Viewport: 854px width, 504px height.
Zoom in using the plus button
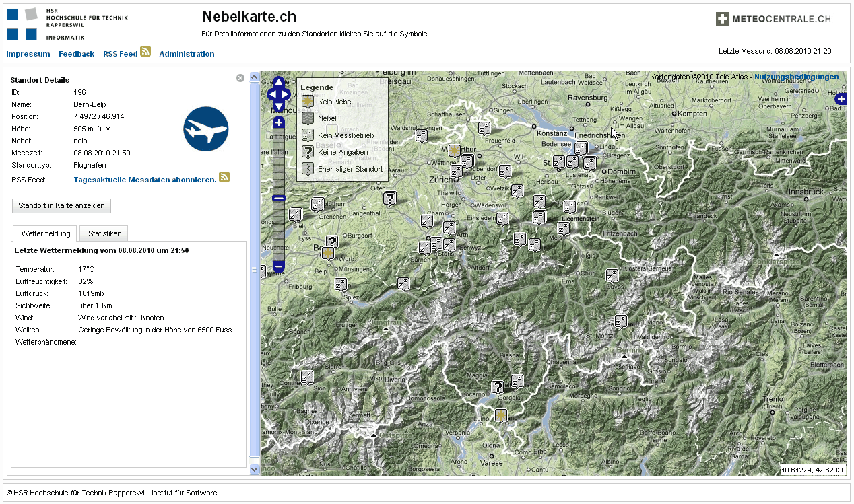tap(279, 123)
